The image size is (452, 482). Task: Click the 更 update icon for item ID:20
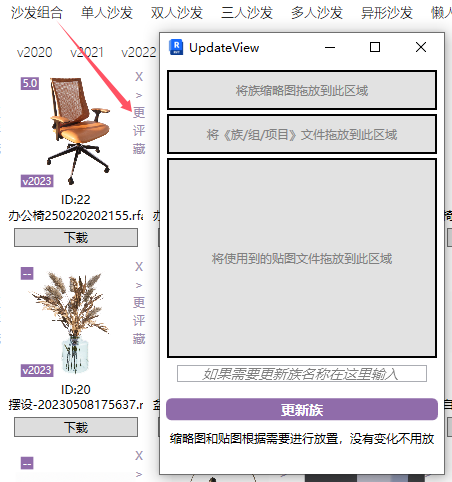pos(139,303)
